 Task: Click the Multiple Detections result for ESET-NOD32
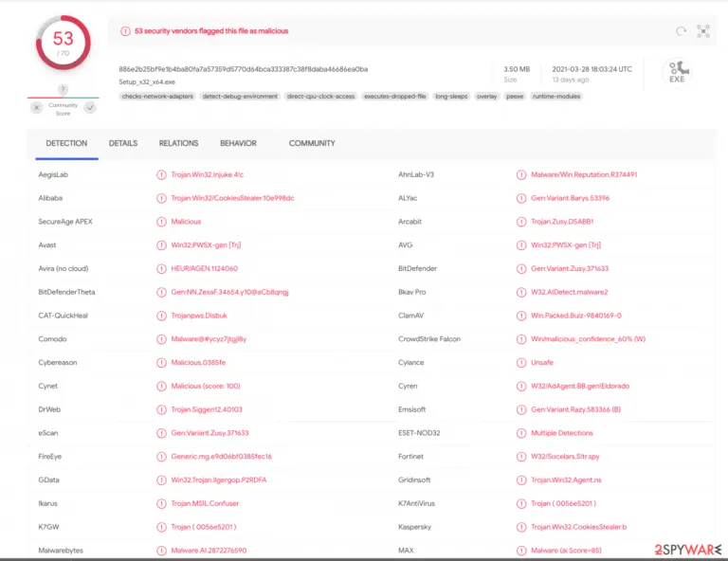tap(562, 433)
